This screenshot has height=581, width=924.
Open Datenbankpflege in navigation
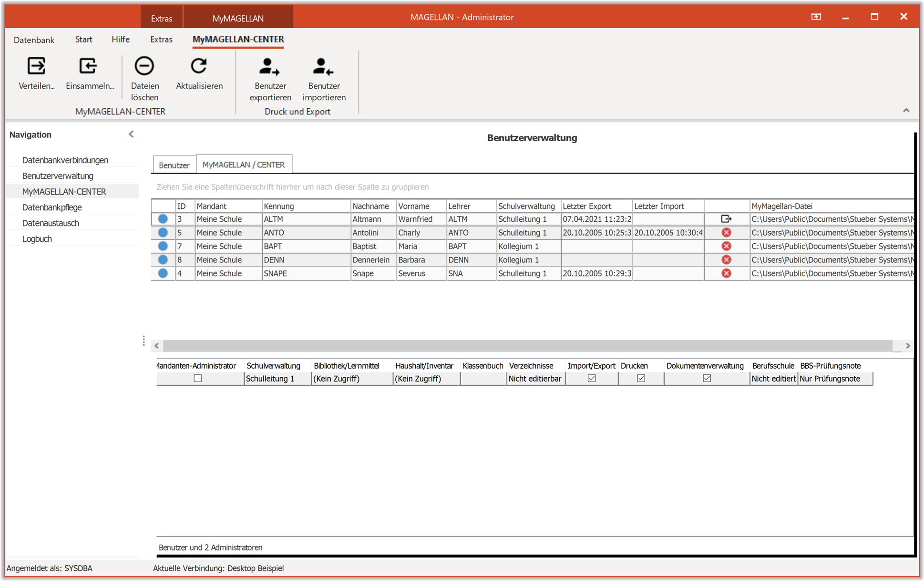pos(52,207)
